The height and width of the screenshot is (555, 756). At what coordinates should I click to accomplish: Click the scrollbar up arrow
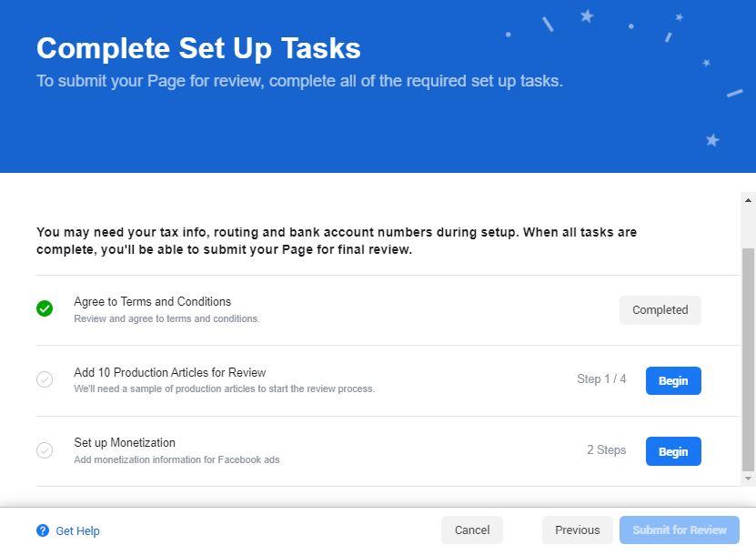point(748,200)
